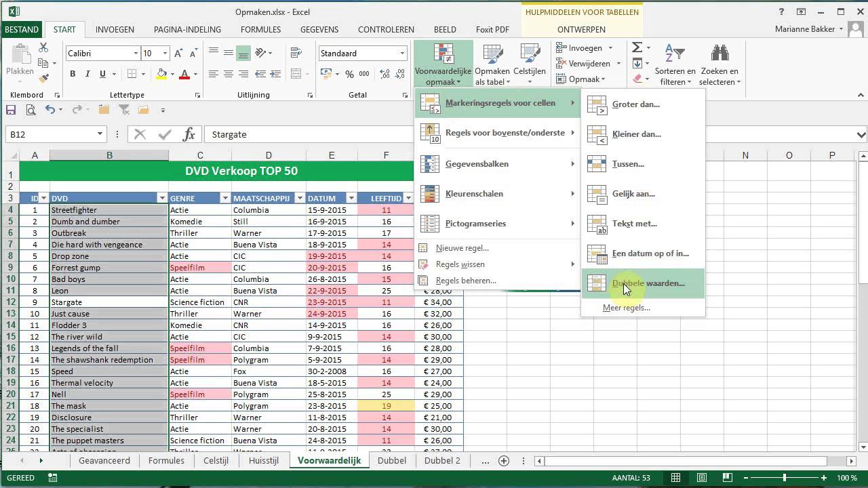Click the center align icon
This screenshot has width=868, height=488.
point(228,74)
